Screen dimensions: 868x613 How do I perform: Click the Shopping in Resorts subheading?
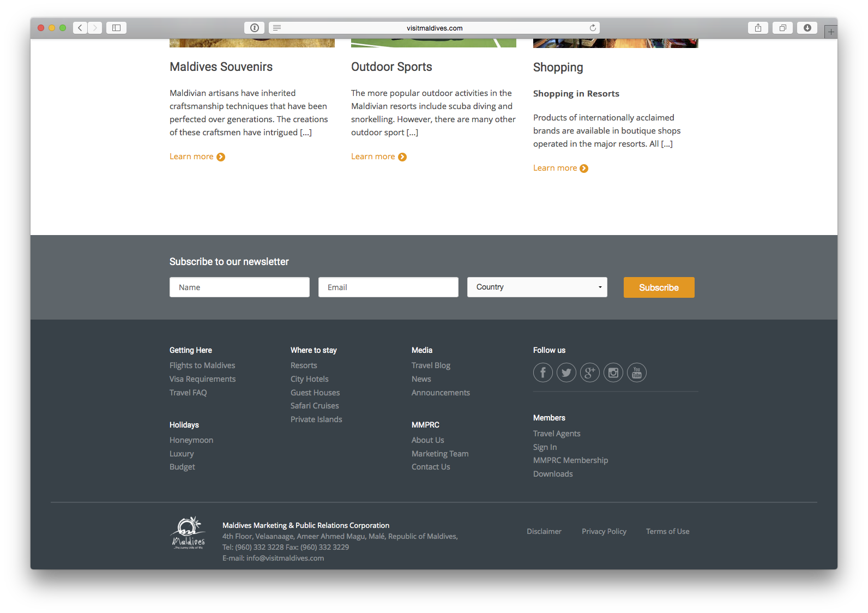point(576,93)
